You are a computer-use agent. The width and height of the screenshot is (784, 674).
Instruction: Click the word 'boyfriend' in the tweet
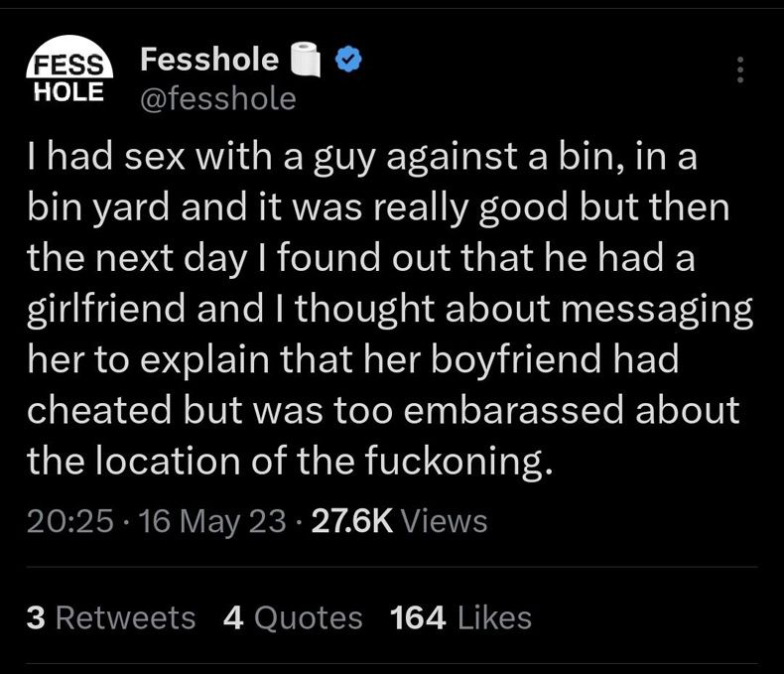pos(515,360)
